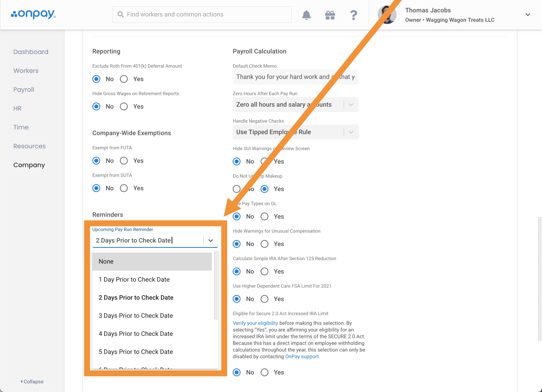This screenshot has height=392, width=542.
Task: Open the notifications bell icon
Action: point(306,15)
